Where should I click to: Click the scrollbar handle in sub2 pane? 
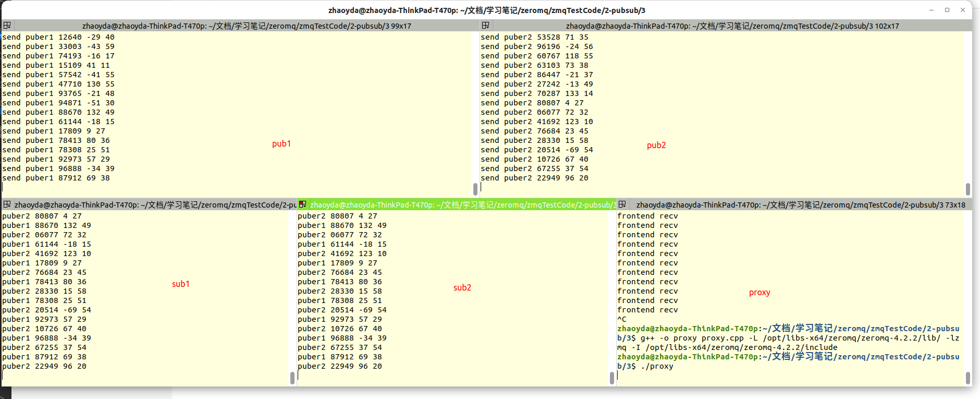pos(612,378)
